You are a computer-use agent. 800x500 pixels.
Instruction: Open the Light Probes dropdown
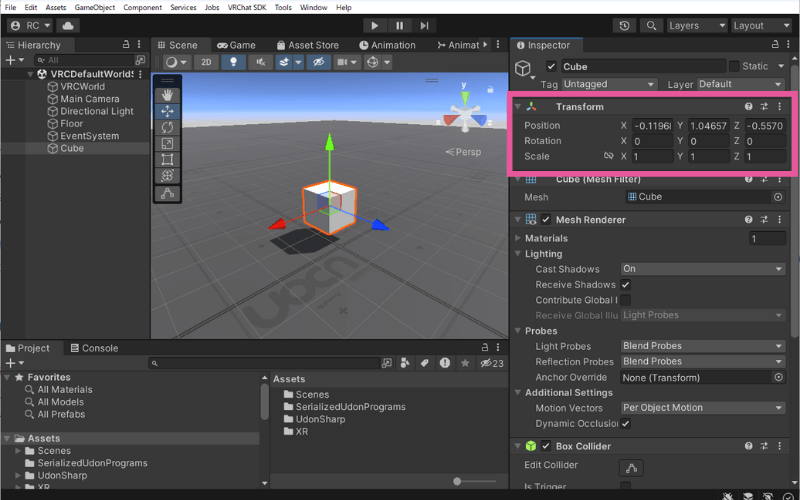(x=703, y=346)
